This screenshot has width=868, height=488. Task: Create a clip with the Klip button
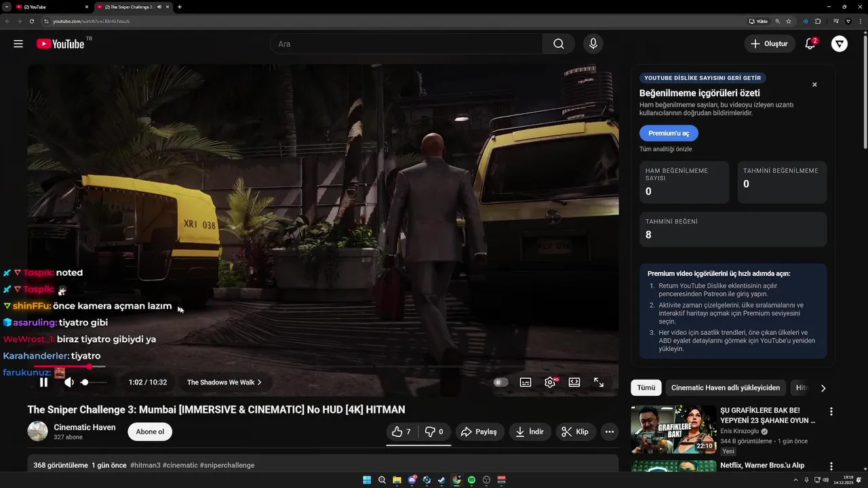[x=576, y=432]
